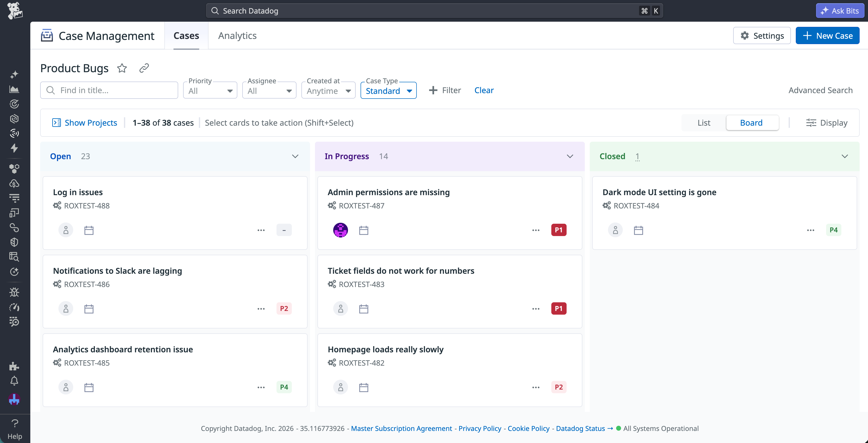The width and height of the screenshot is (868, 443).
Task: Focus the Find in title field
Action: [x=109, y=90]
